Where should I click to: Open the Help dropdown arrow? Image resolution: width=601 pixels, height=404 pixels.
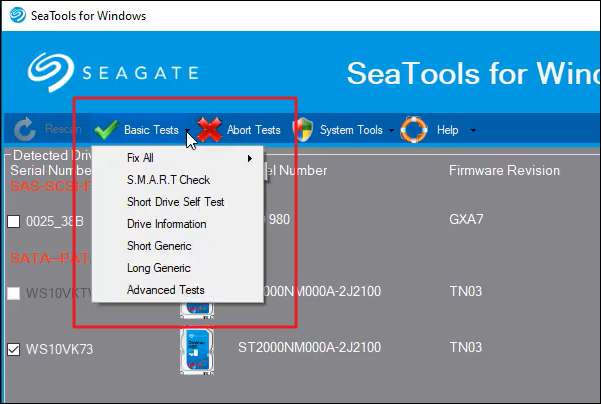pos(473,130)
